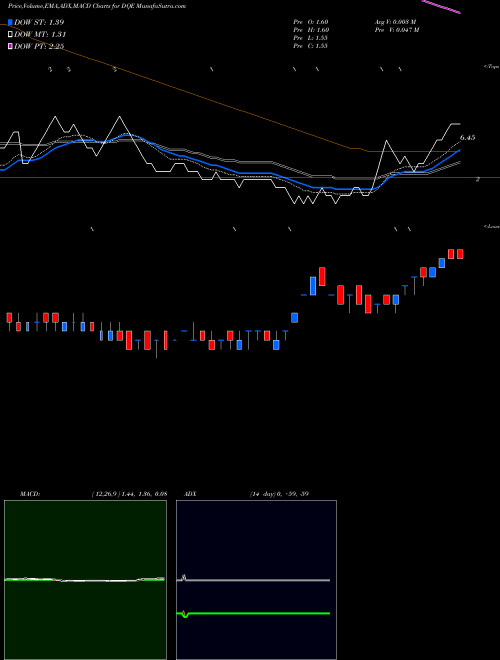Select the 'DOW ST: 1.39' legend label
500x660 pixels.
tap(39, 22)
